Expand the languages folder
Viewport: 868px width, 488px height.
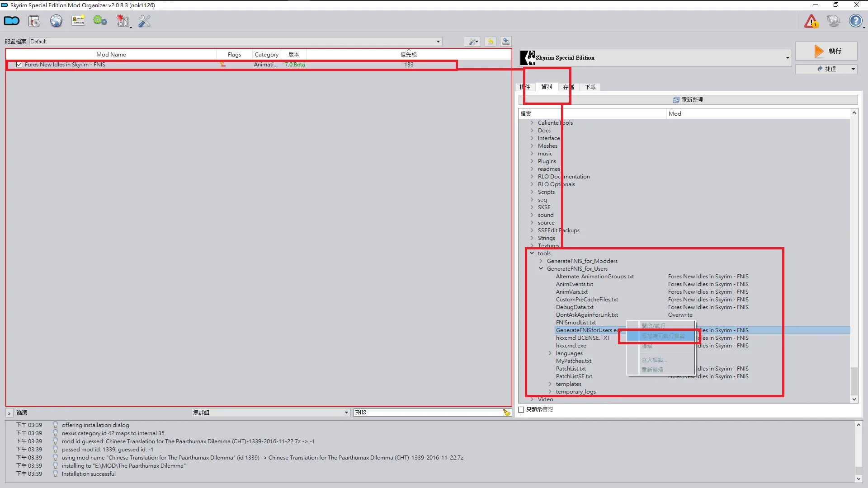click(x=550, y=353)
